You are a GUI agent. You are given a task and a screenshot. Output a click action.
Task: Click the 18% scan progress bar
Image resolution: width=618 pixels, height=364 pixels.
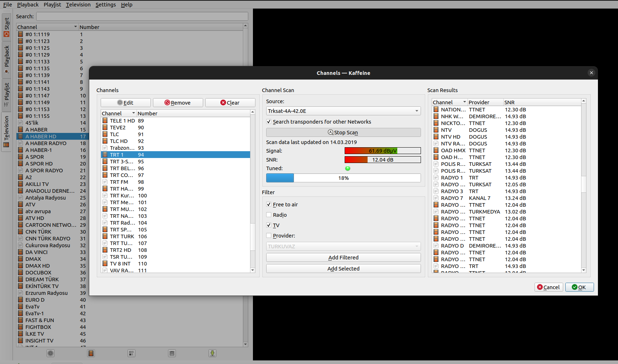343,178
